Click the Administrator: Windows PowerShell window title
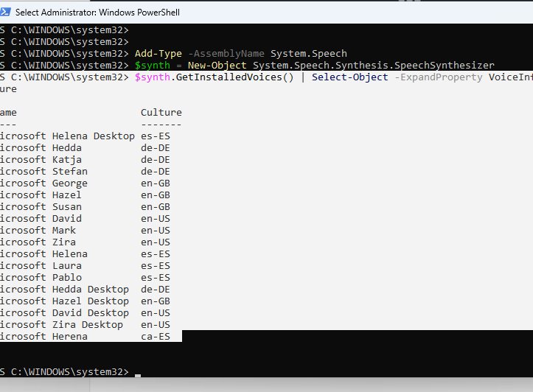Viewport: 533px width, 392px height. click(97, 13)
